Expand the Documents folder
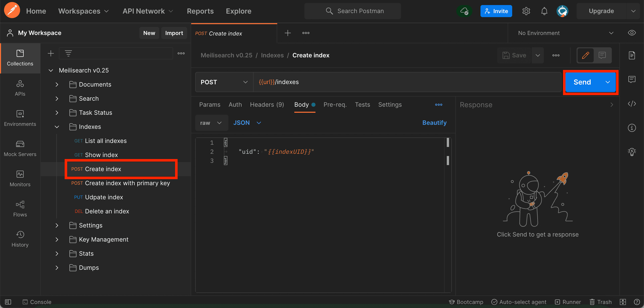Screen dimensions: 644x308 click(57, 85)
